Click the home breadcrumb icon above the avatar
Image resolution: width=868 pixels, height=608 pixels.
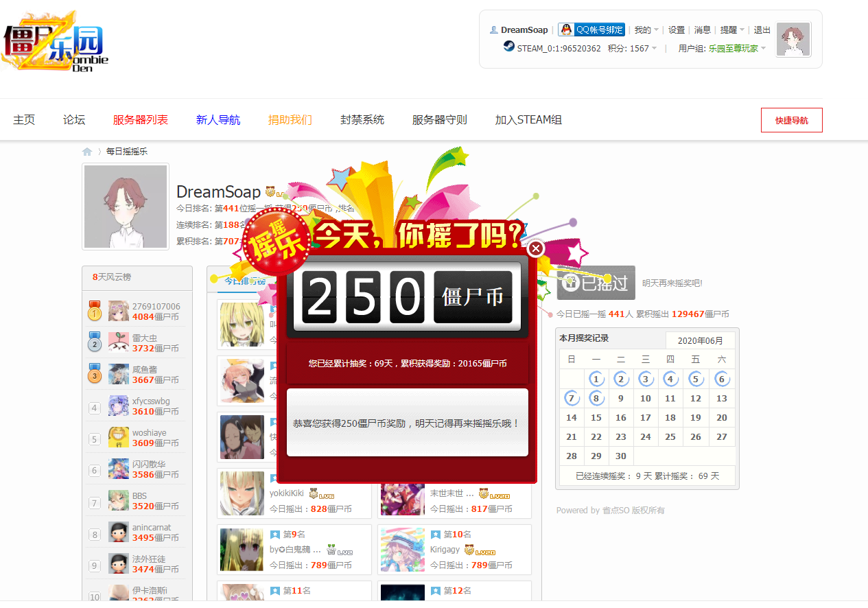pyautogui.click(x=87, y=151)
